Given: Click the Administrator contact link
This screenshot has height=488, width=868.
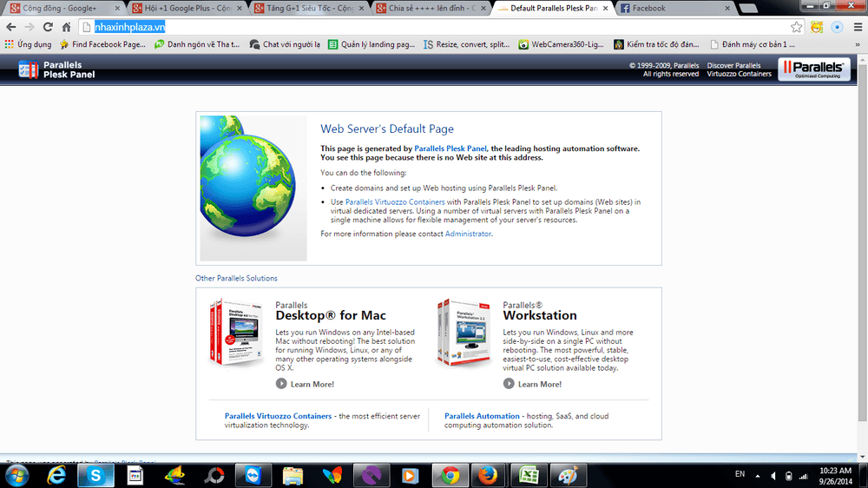Looking at the screenshot, I should coord(468,234).
